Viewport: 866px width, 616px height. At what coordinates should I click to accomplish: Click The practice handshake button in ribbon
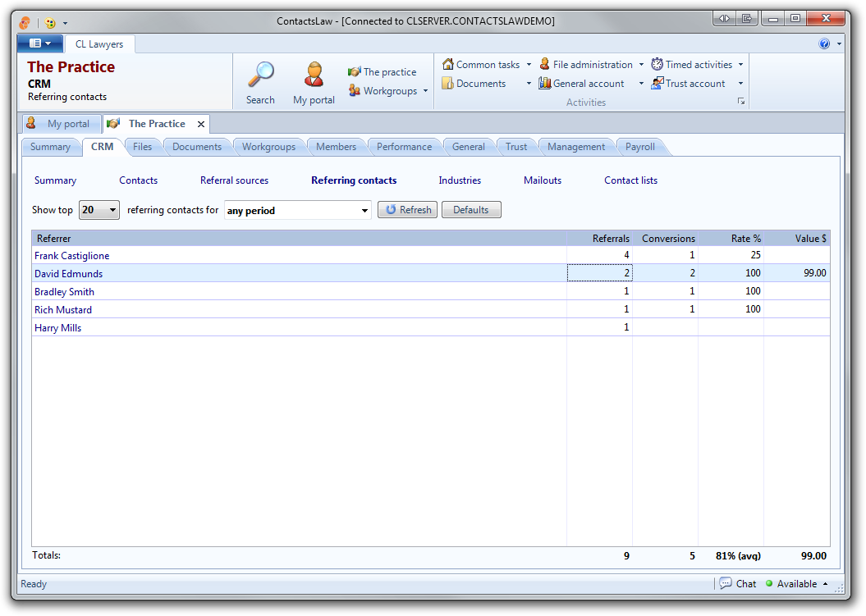point(383,71)
